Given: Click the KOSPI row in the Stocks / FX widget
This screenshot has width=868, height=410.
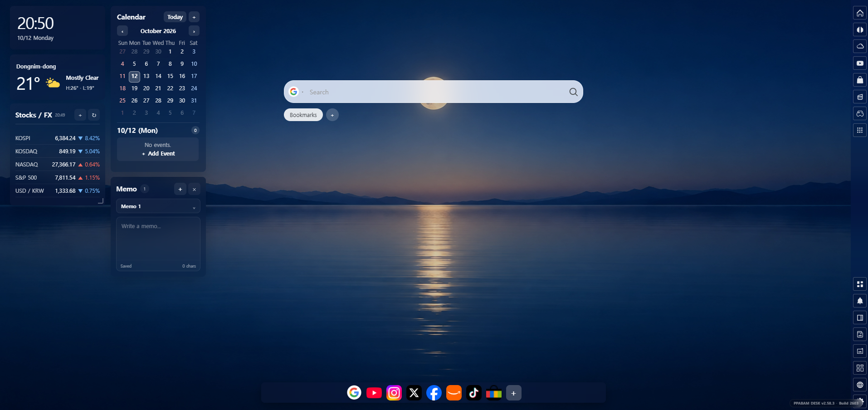Looking at the screenshot, I should 58,138.
